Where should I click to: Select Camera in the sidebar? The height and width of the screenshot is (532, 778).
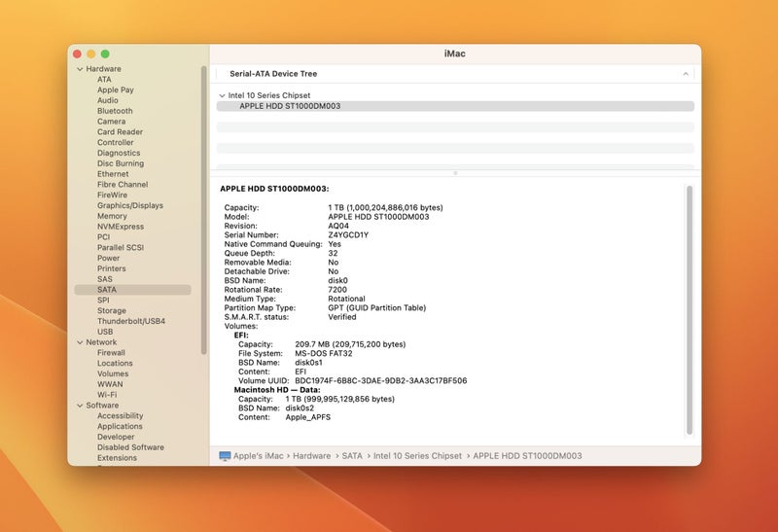point(111,122)
